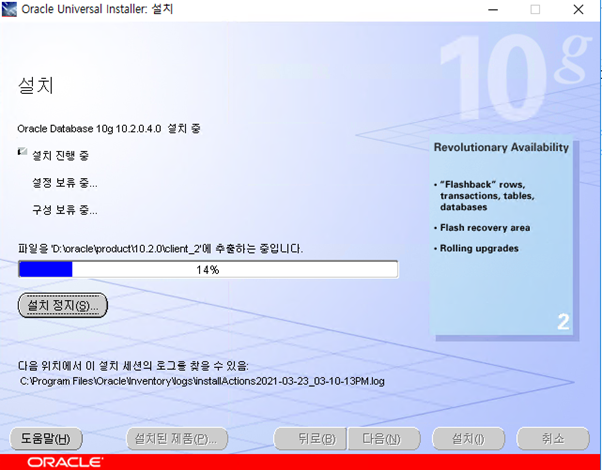Stop installation with the 설치 정지(S)... button
The image size is (602, 470).
(x=63, y=305)
